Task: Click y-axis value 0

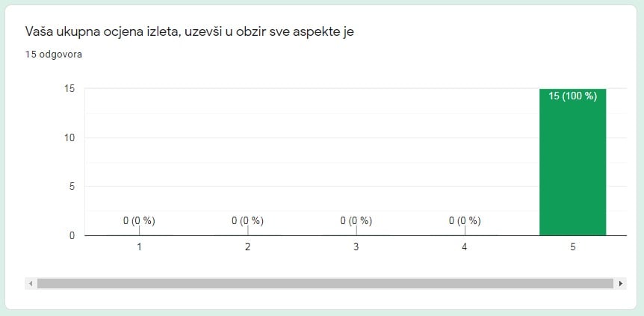Action: coord(72,236)
